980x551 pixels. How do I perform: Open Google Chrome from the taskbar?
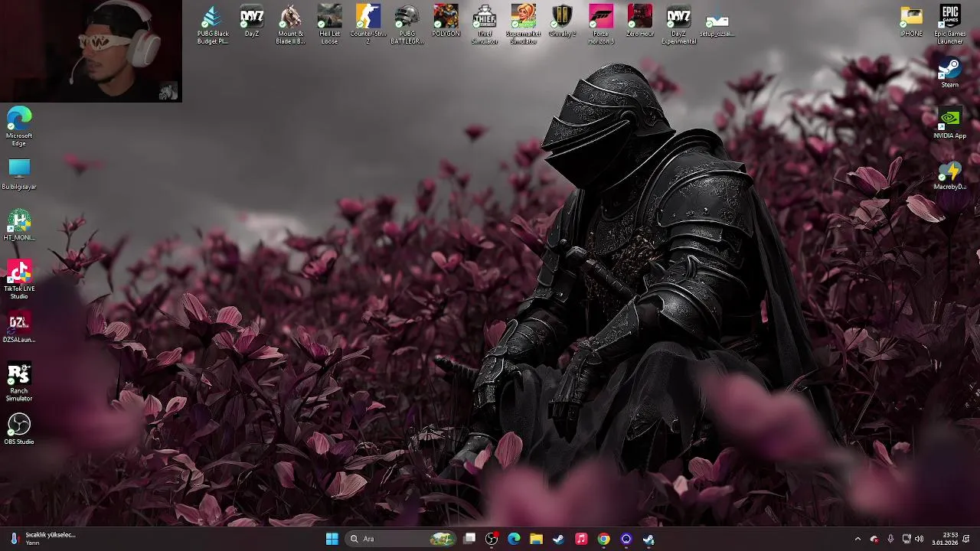pyautogui.click(x=603, y=539)
